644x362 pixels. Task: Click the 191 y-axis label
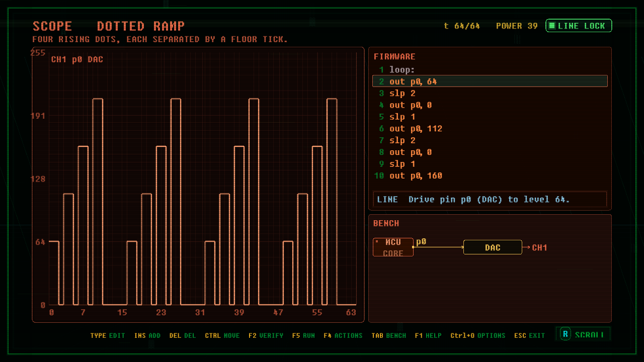(38, 116)
